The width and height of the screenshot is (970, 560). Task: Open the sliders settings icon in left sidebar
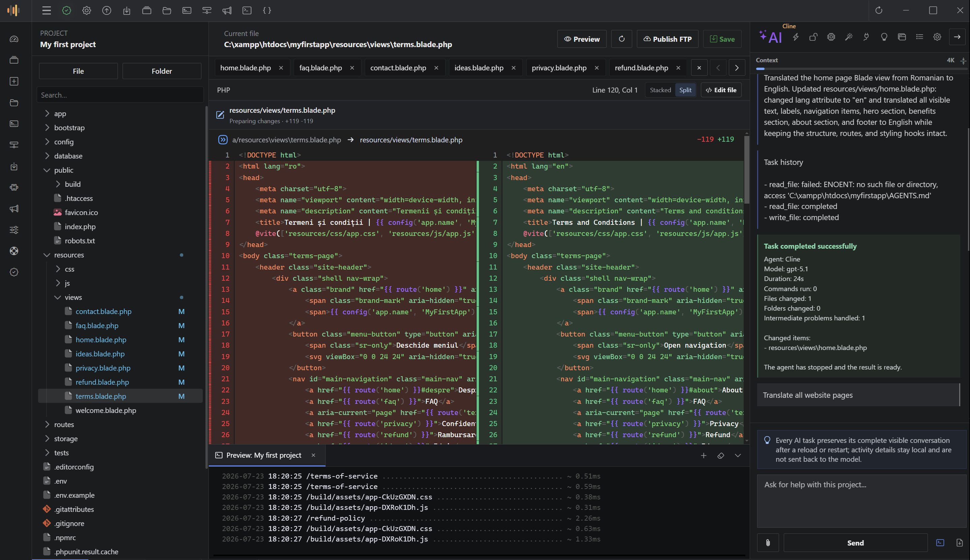14,230
